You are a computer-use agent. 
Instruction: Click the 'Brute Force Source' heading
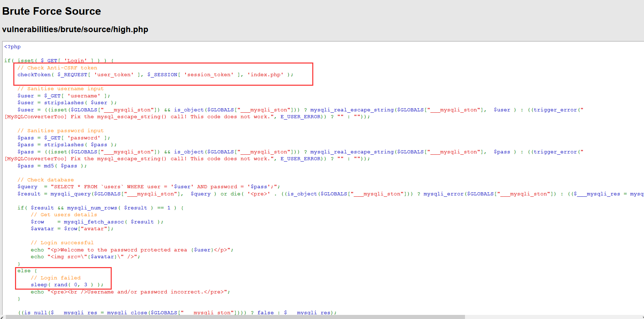[52, 11]
